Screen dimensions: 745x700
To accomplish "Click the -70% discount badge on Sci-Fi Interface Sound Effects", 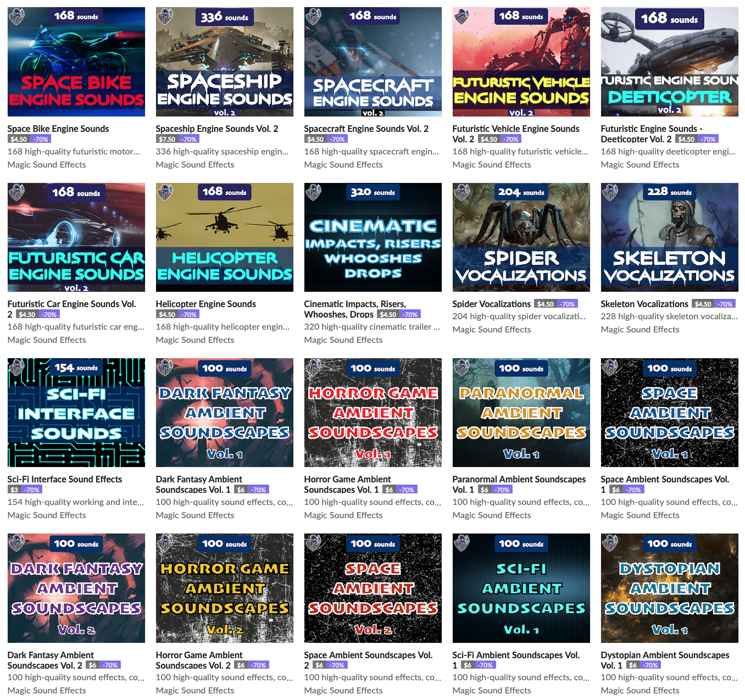I will click(33, 489).
